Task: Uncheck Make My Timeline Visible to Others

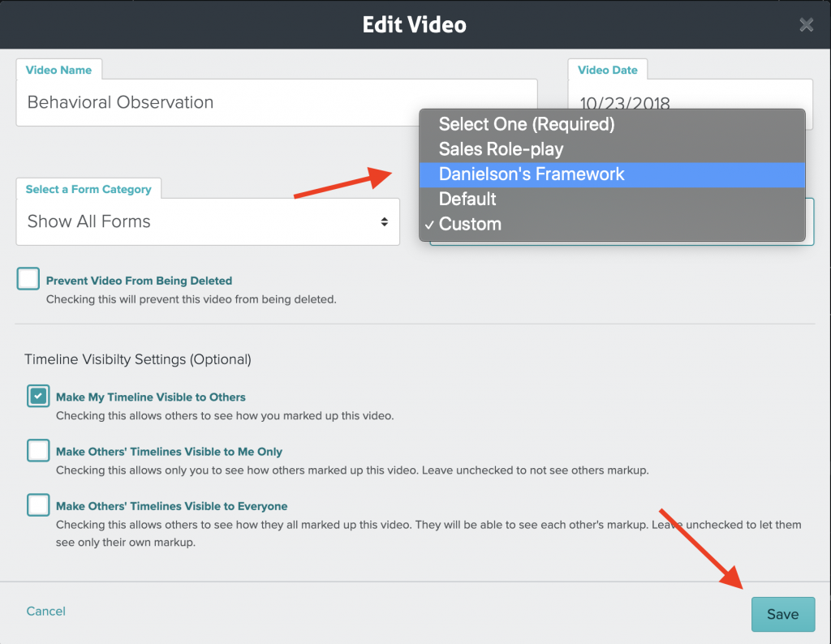Action: [x=38, y=396]
